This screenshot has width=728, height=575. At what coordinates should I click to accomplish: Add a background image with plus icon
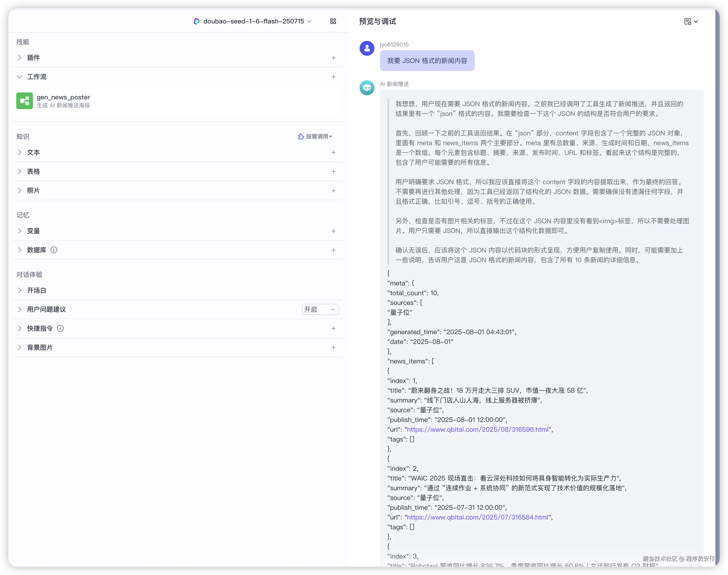tap(333, 347)
